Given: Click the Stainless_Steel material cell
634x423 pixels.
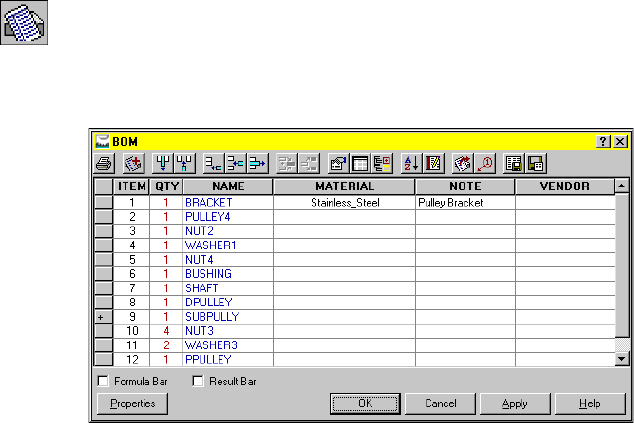Looking at the screenshot, I should click(x=344, y=202).
